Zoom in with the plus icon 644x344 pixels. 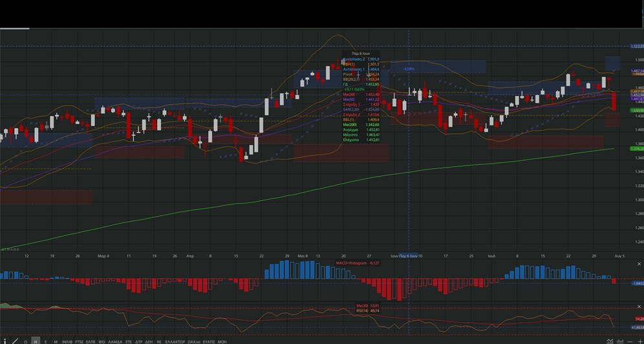point(640,341)
